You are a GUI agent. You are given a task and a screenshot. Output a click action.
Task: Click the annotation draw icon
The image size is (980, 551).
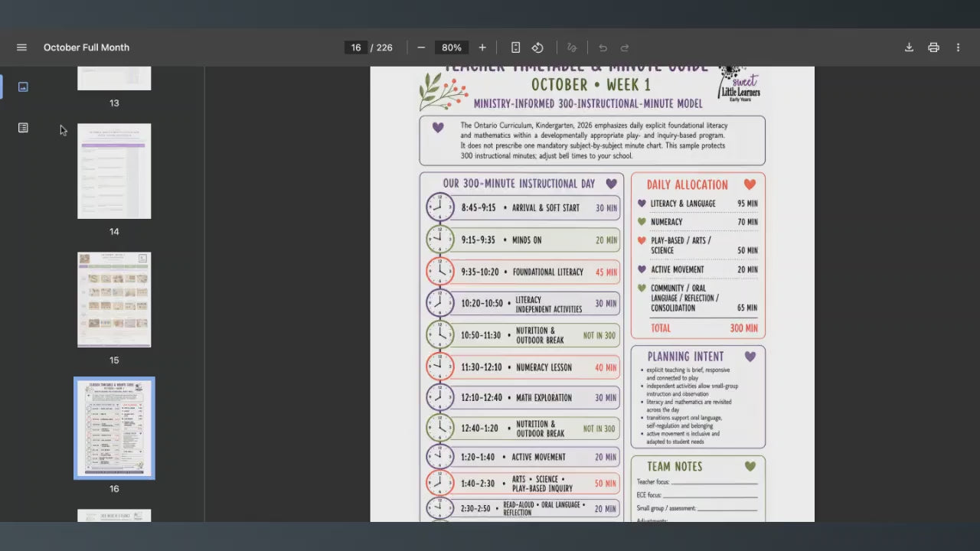[x=571, y=47]
